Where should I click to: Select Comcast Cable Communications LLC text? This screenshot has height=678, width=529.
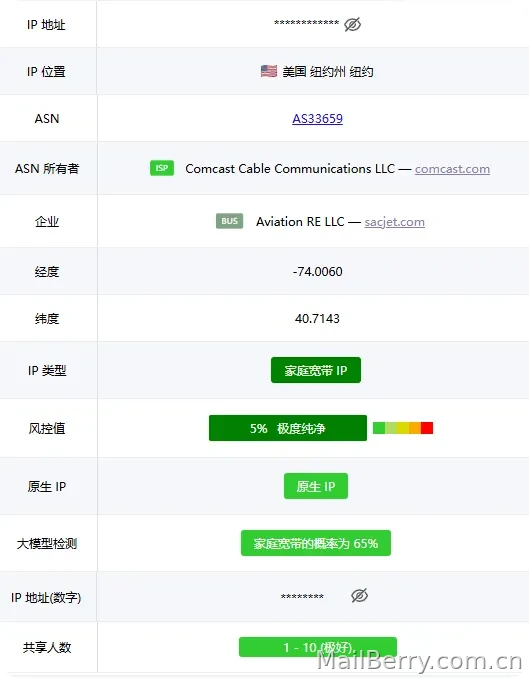(x=290, y=169)
